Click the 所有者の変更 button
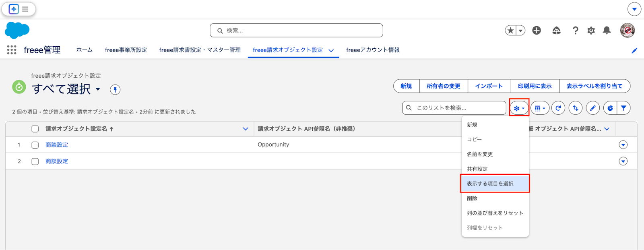This screenshot has width=644, height=250. click(x=444, y=86)
